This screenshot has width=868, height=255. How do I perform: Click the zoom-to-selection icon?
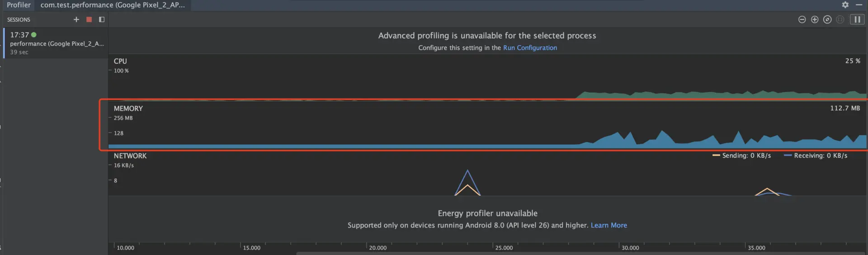click(840, 19)
